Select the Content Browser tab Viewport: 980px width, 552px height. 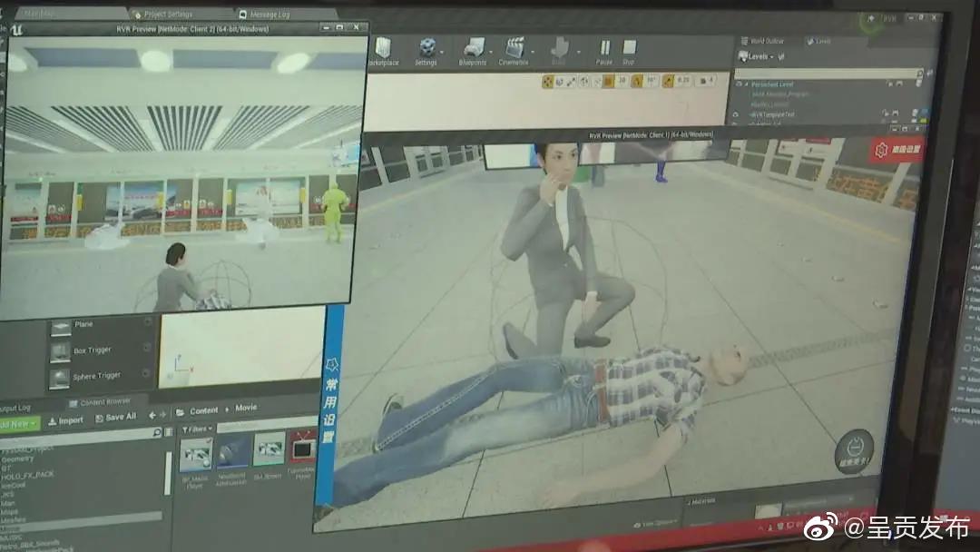click(104, 401)
